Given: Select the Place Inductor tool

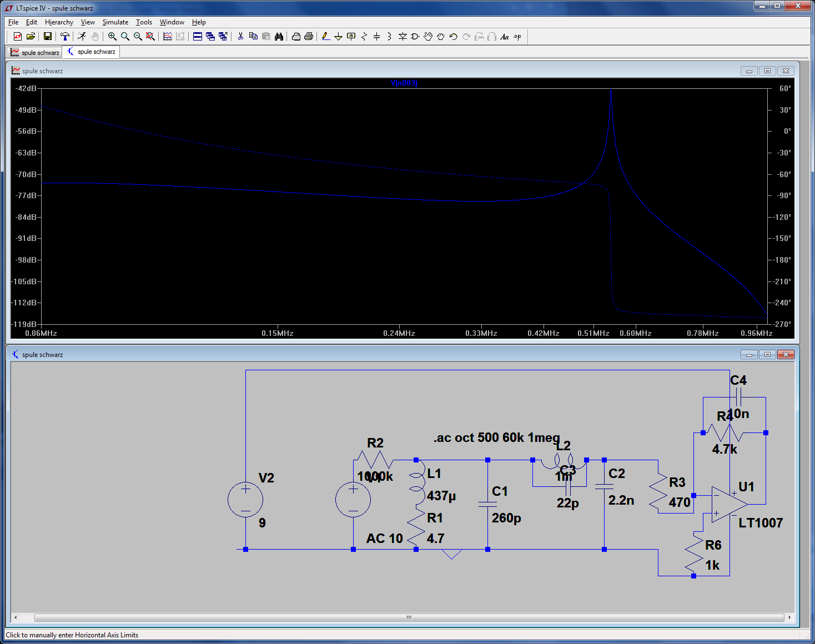Looking at the screenshot, I should point(389,37).
